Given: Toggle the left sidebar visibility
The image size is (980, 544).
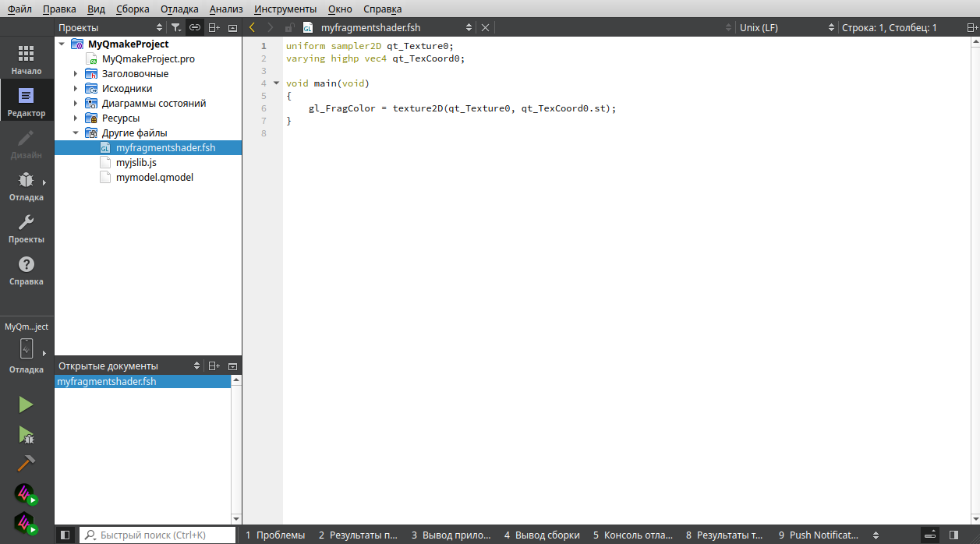Looking at the screenshot, I should [x=65, y=535].
